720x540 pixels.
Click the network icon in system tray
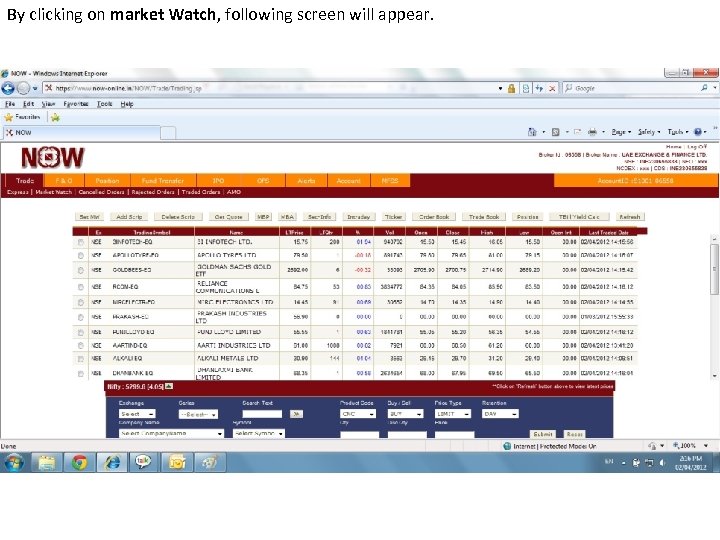(649, 463)
